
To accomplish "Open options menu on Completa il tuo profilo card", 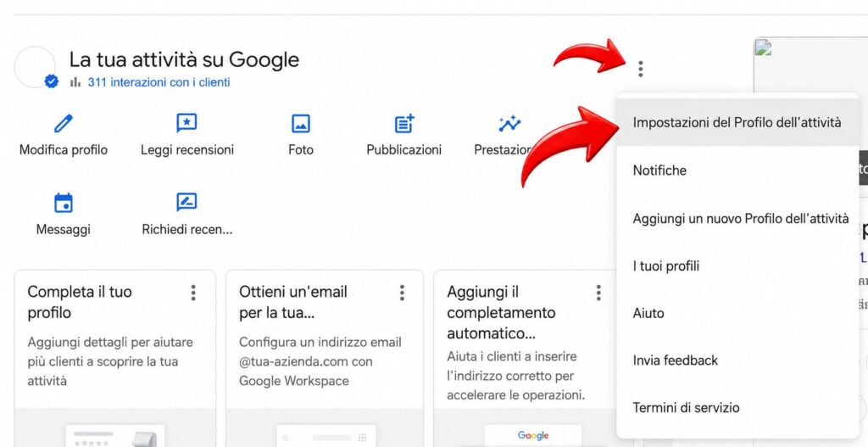I will [193, 293].
